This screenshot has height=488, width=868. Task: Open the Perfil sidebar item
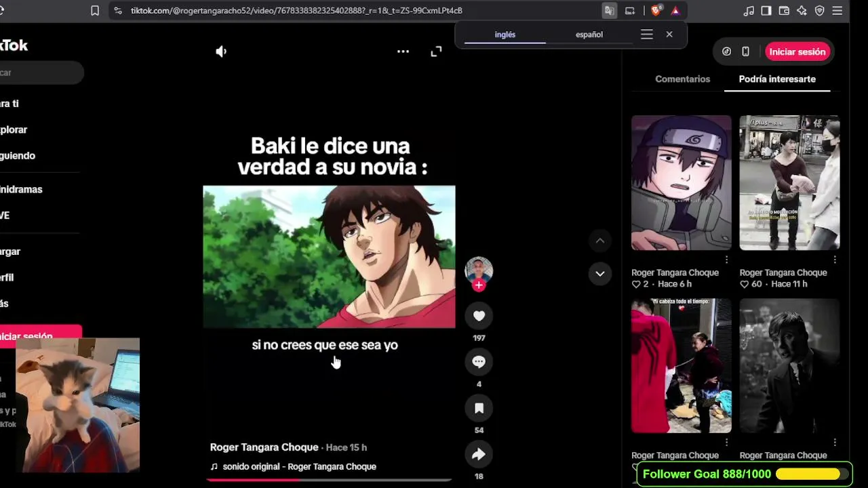click(7, 278)
